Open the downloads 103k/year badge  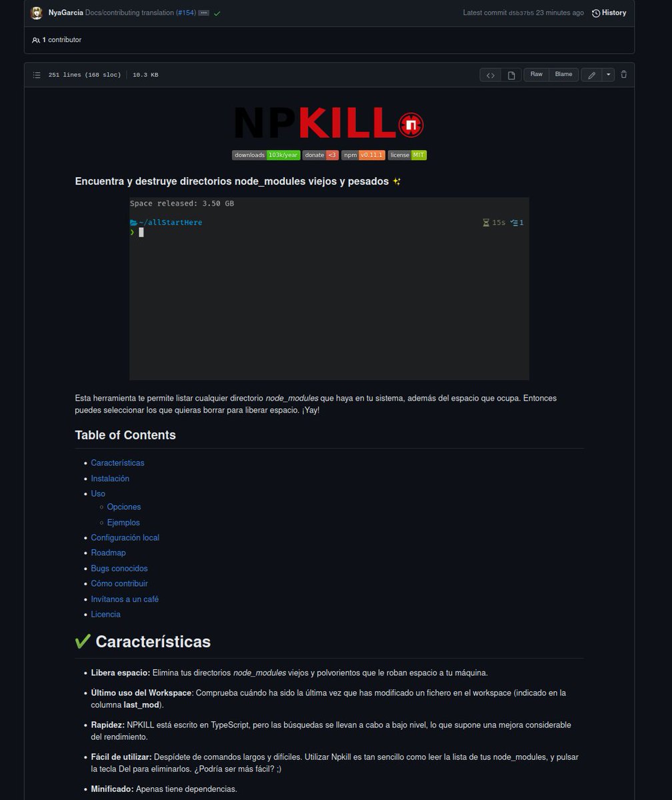266,155
